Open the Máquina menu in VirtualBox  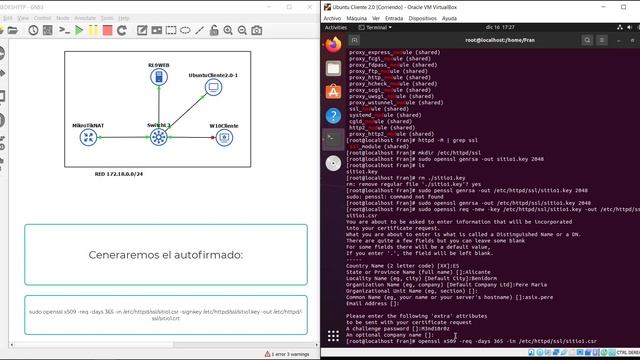(x=357, y=18)
